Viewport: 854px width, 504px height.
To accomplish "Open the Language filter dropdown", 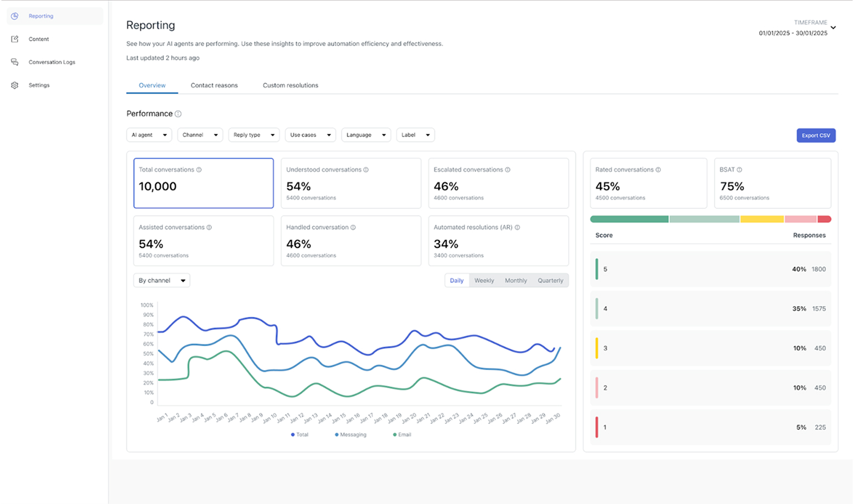I will tap(366, 135).
